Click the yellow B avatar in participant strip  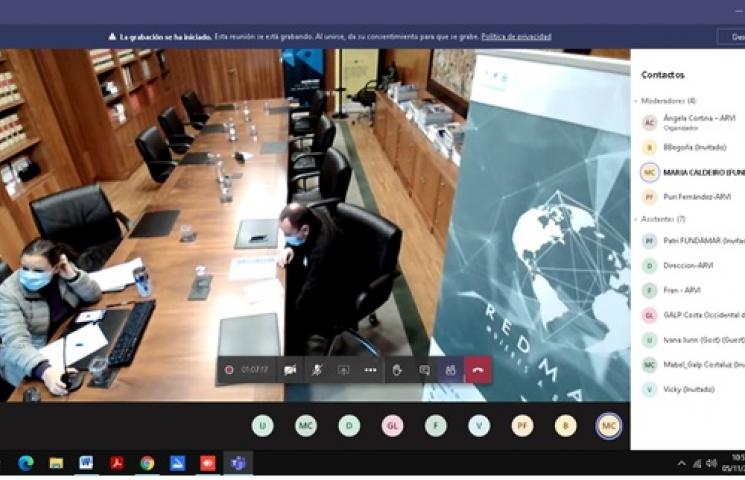click(x=565, y=425)
